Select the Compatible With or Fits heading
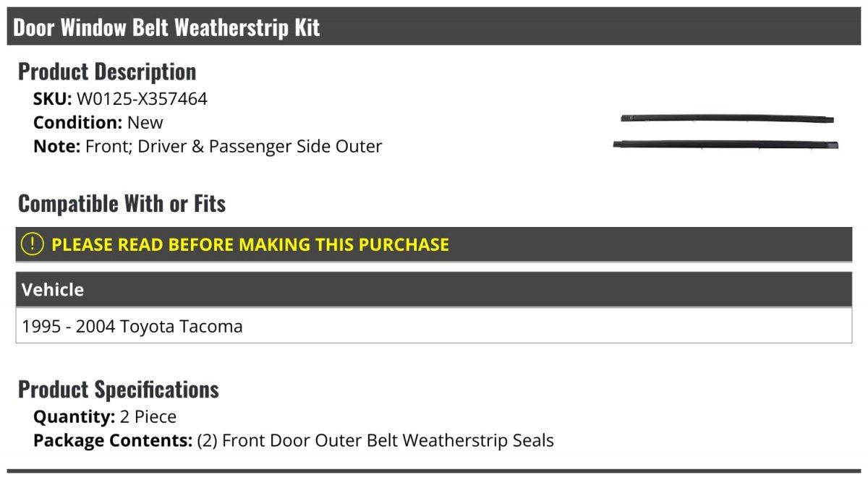This screenshot has height=480, width=868. [x=122, y=204]
